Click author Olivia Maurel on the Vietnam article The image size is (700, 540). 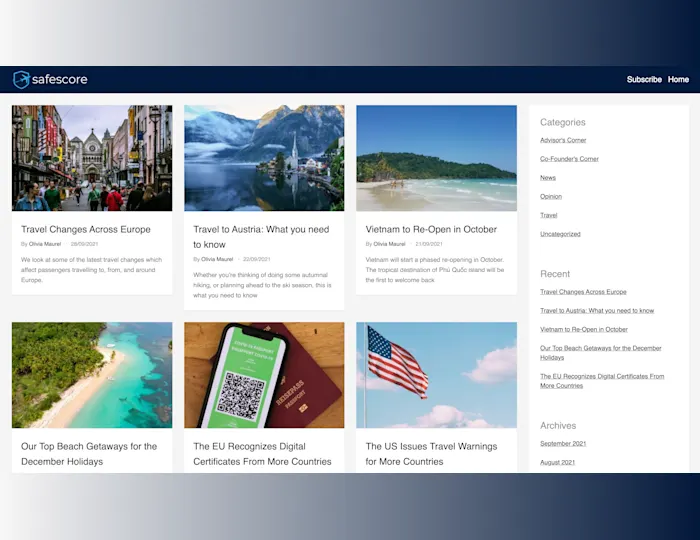pos(389,244)
